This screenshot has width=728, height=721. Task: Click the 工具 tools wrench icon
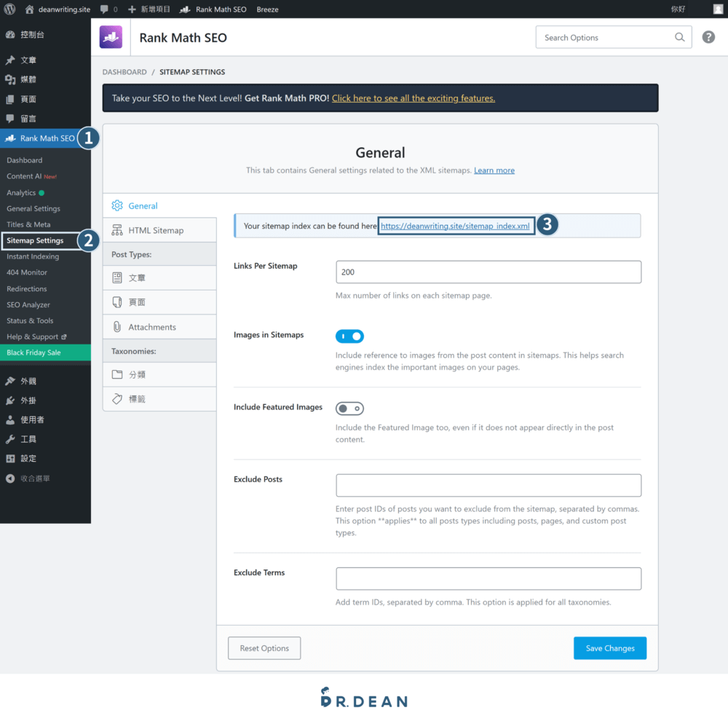(10, 439)
